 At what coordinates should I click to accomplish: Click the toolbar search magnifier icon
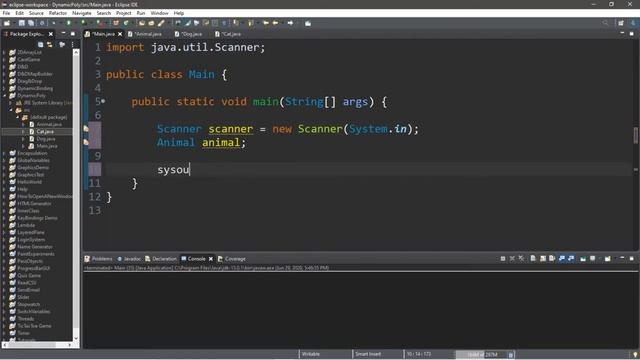tap(605, 23)
